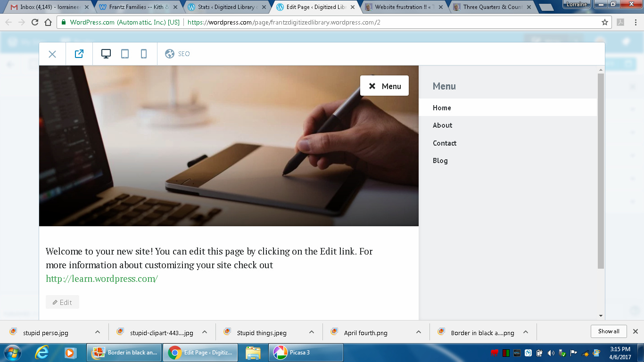The width and height of the screenshot is (644, 362).
Task: Select desktop preview icon
Action: pos(106,54)
